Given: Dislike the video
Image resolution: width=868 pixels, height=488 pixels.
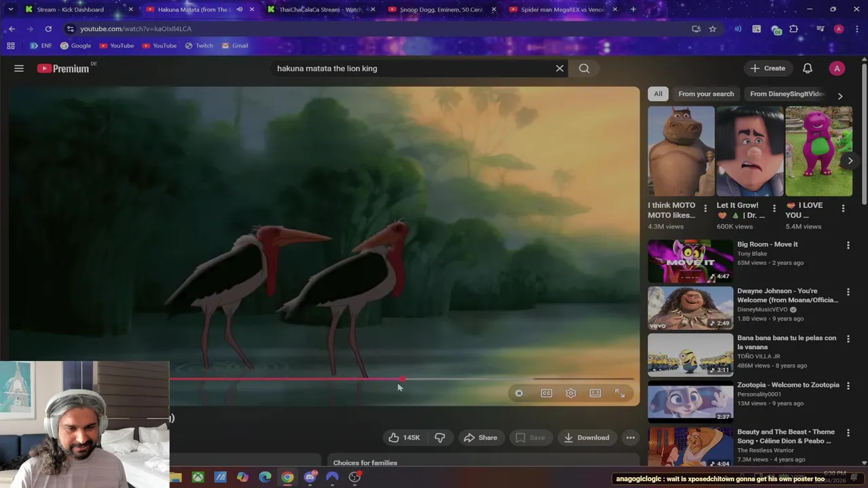Looking at the screenshot, I should (x=440, y=438).
